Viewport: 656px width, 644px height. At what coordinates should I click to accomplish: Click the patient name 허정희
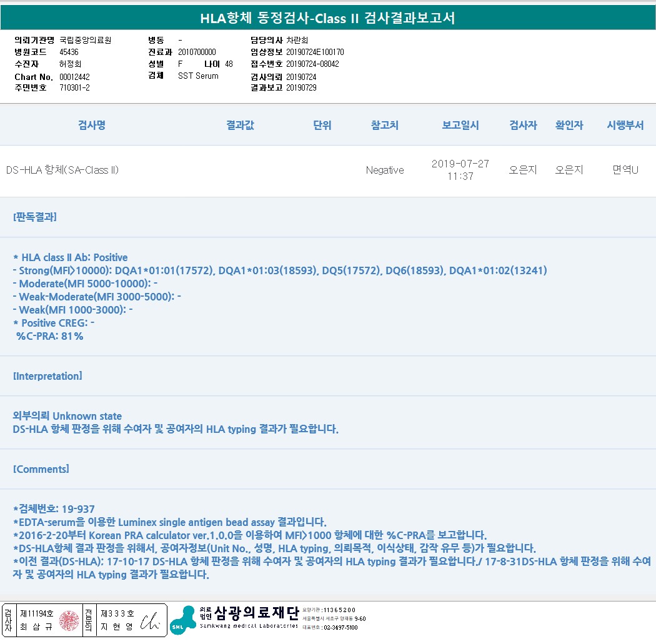click(70, 64)
